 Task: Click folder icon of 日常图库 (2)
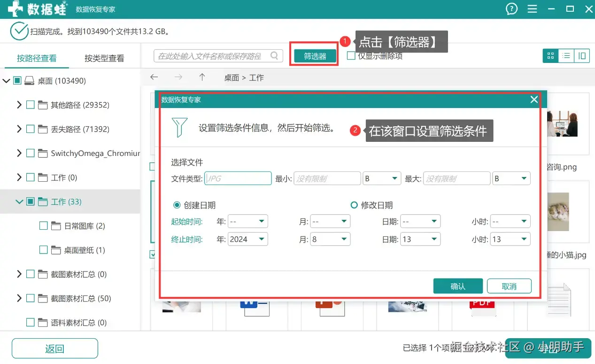coord(56,226)
